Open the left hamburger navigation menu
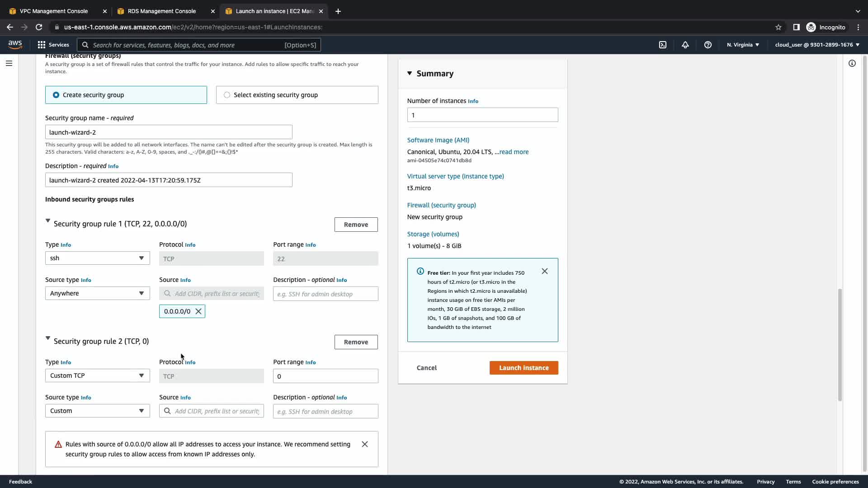Screen dimensions: 868x488 9,63
